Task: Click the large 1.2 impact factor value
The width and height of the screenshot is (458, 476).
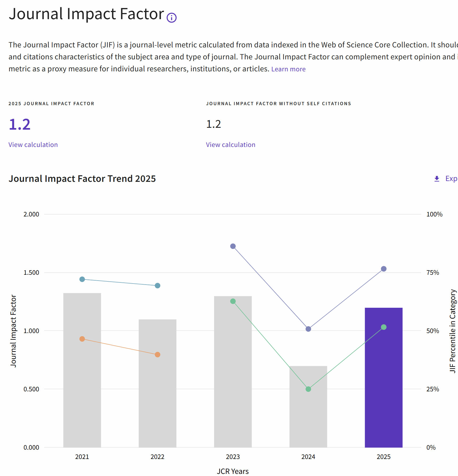Action: [x=20, y=124]
